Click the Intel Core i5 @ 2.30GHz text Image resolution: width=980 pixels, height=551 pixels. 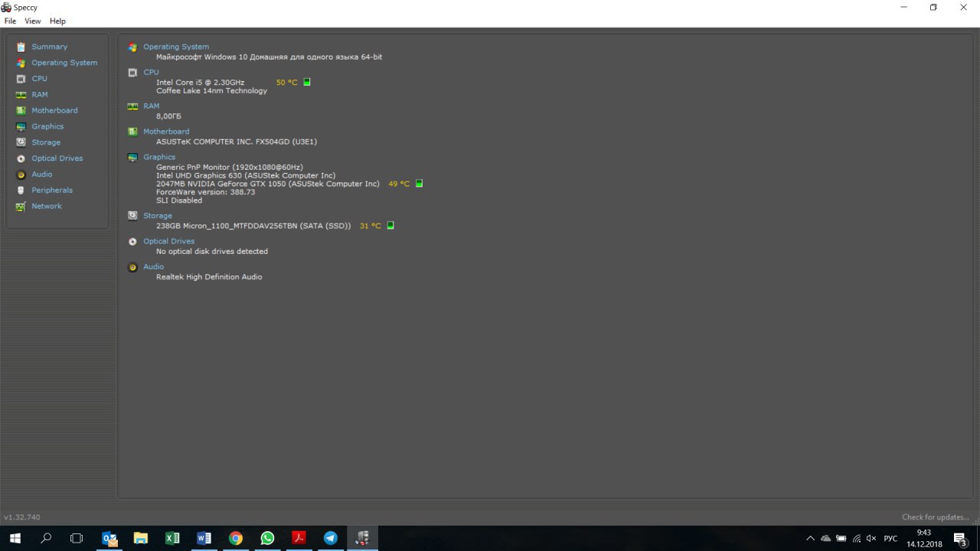click(x=201, y=82)
